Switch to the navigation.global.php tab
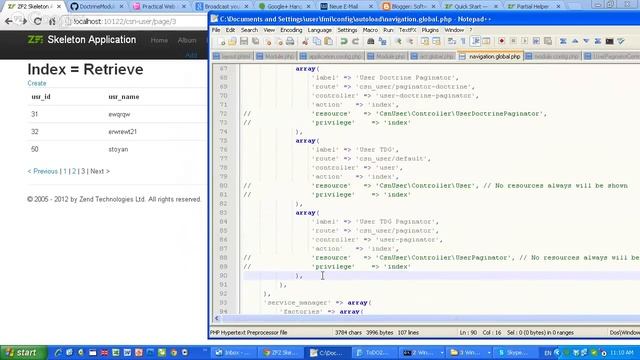 [490, 57]
